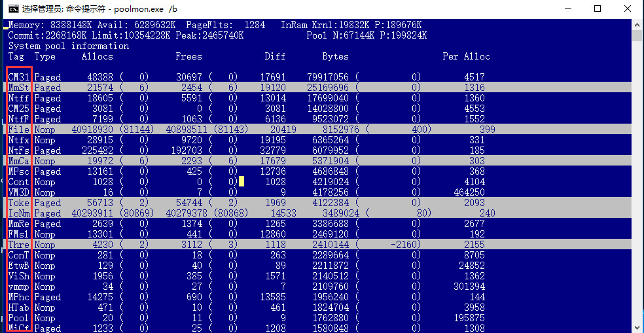Click the Tag column header

point(16,56)
